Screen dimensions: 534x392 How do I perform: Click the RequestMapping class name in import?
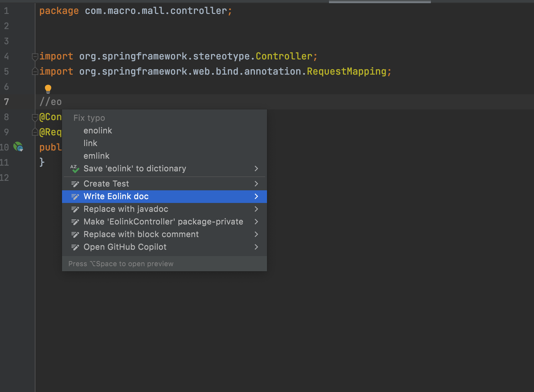point(347,71)
